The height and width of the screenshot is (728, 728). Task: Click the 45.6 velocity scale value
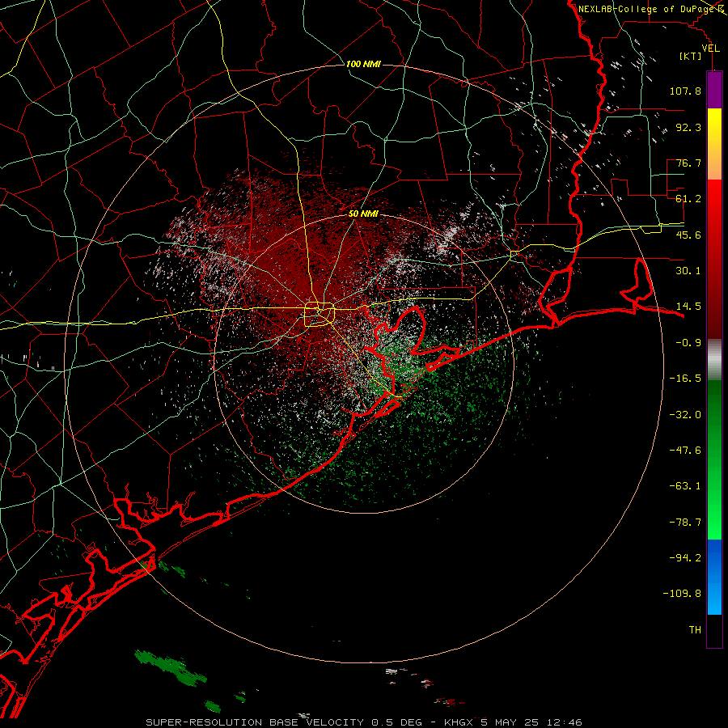tap(688, 235)
